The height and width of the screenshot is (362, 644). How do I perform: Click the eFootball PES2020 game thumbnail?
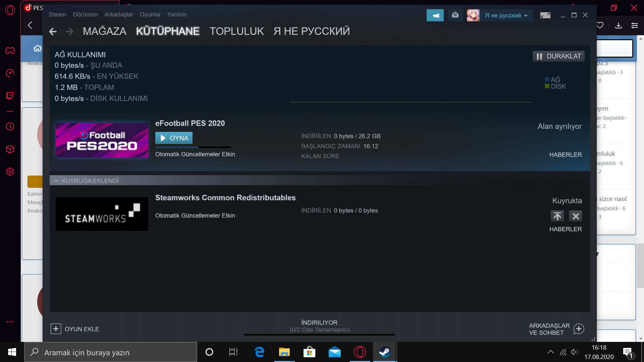(x=102, y=140)
